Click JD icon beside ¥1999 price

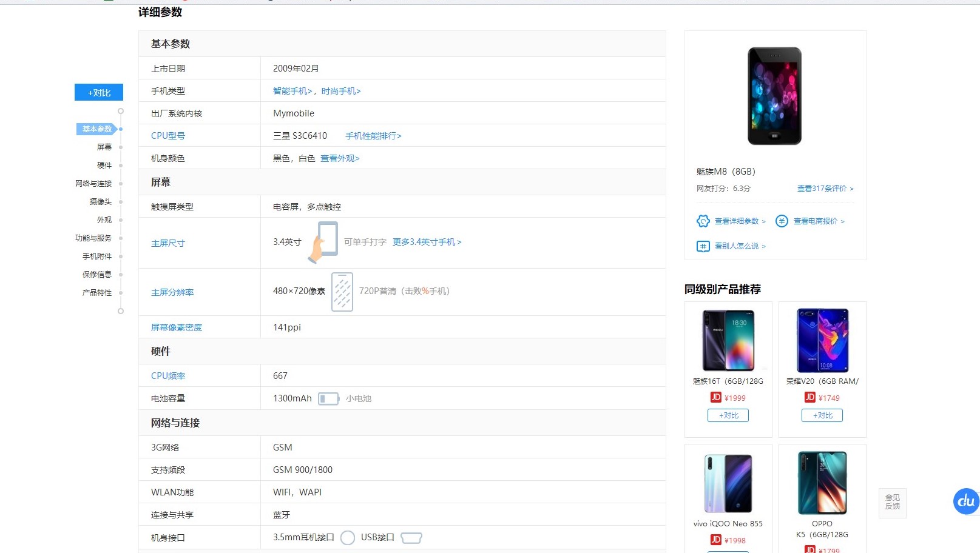[x=716, y=398]
